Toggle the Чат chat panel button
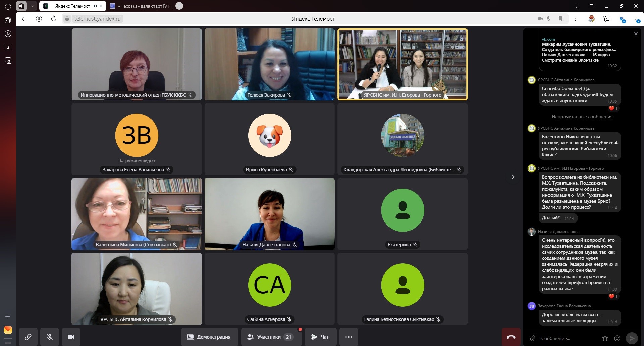 coord(320,337)
